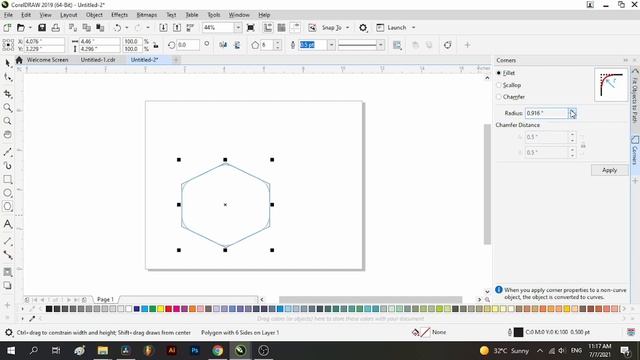Open Chrome from the taskbar
This screenshot has height=360, width=640.
pyautogui.click(x=217, y=350)
